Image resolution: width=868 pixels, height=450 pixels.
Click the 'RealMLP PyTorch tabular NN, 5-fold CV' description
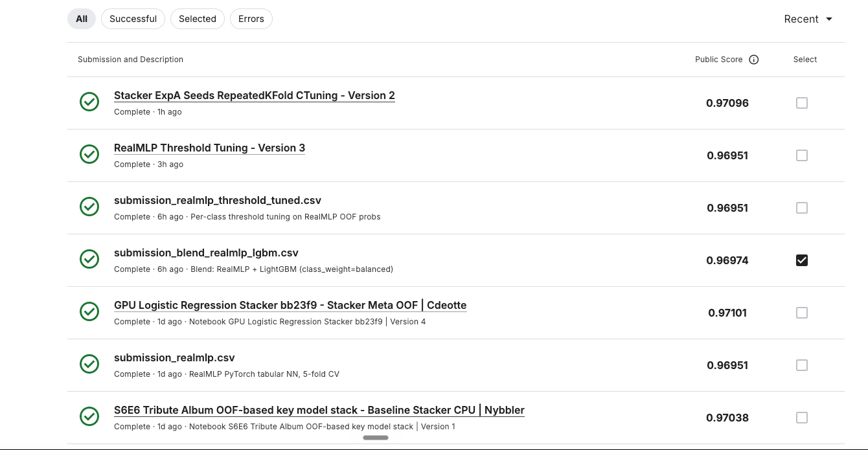coord(264,374)
